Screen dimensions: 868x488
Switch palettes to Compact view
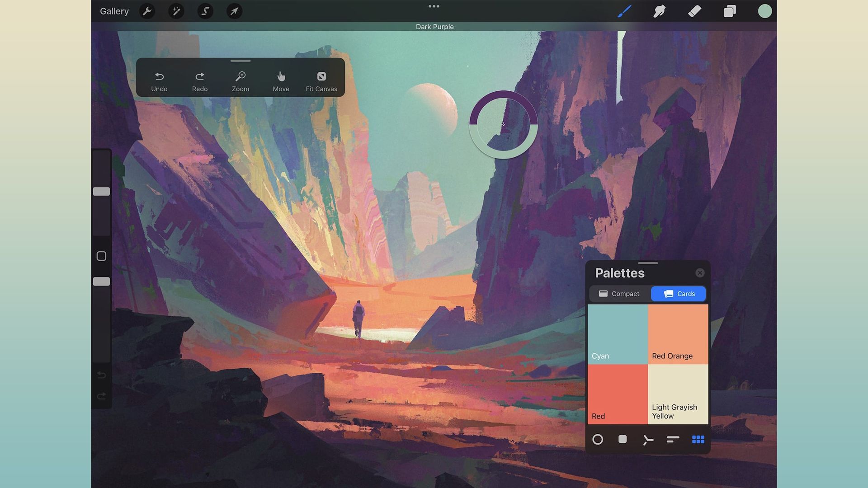620,294
